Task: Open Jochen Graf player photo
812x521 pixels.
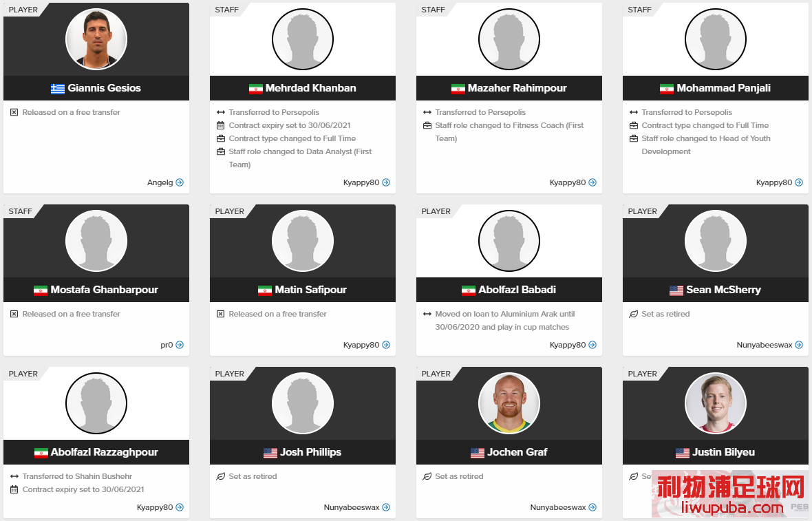Action: coord(509,403)
